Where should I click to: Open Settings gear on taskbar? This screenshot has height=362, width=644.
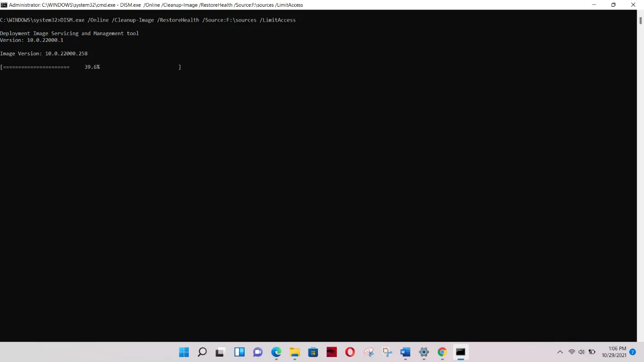424,352
